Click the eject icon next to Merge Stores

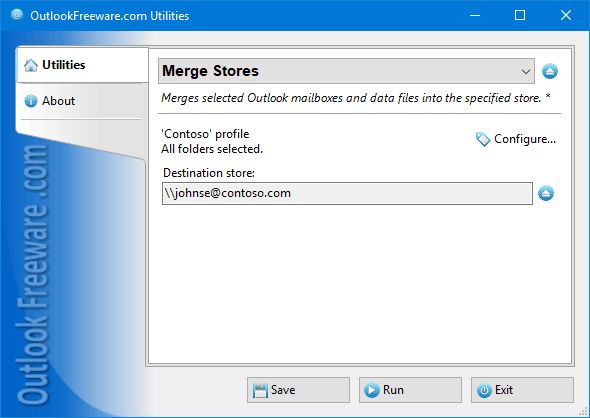coord(550,71)
